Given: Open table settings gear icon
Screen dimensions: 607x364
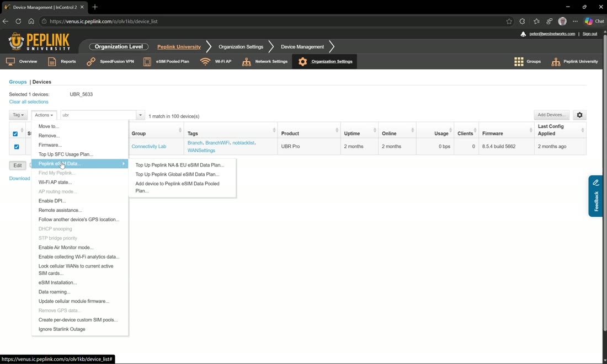Looking at the screenshot, I should (x=579, y=115).
